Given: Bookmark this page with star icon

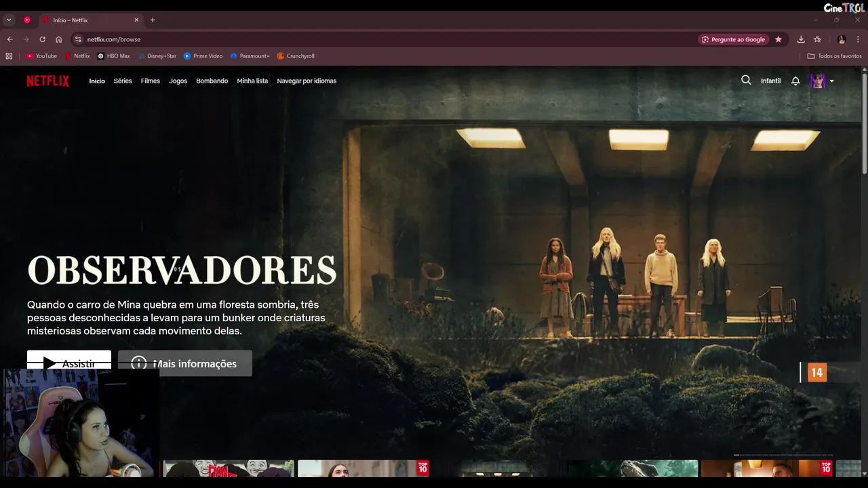Looking at the screenshot, I should pyautogui.click(x=778, y=39).
